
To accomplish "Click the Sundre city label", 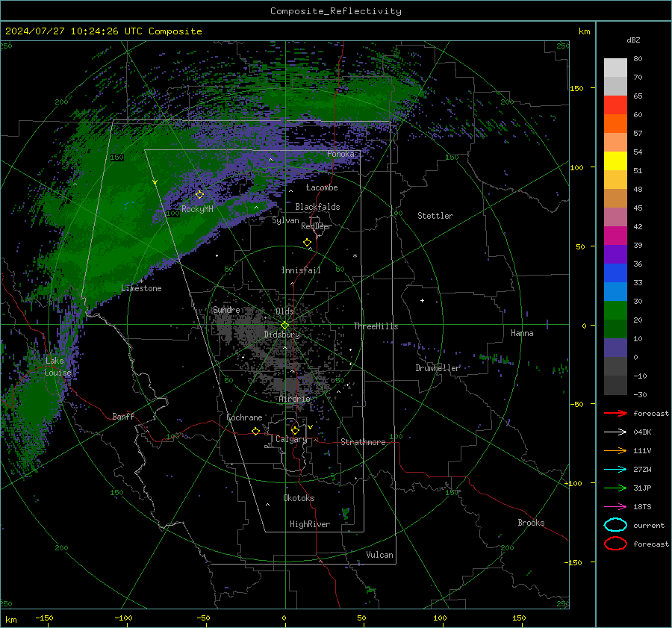I will pyautogui.click(x=226, y=310).
